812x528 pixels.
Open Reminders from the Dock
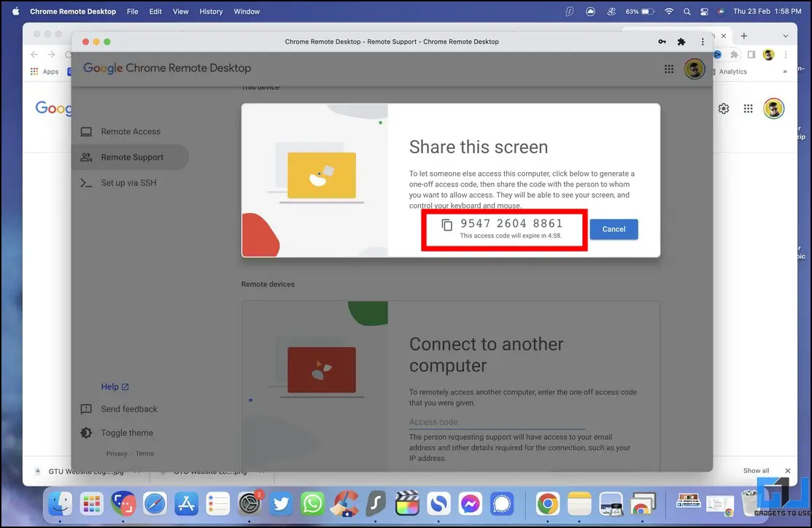[x=218, y=504]
